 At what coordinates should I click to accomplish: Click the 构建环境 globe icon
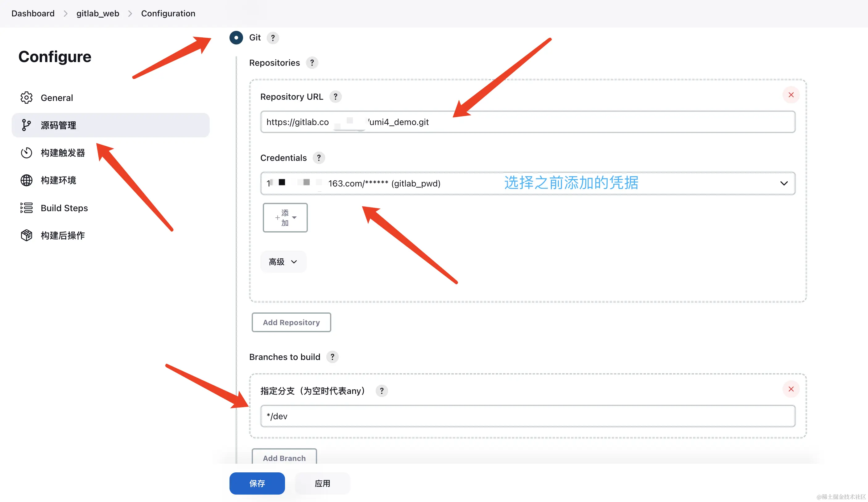coord(27,180)
